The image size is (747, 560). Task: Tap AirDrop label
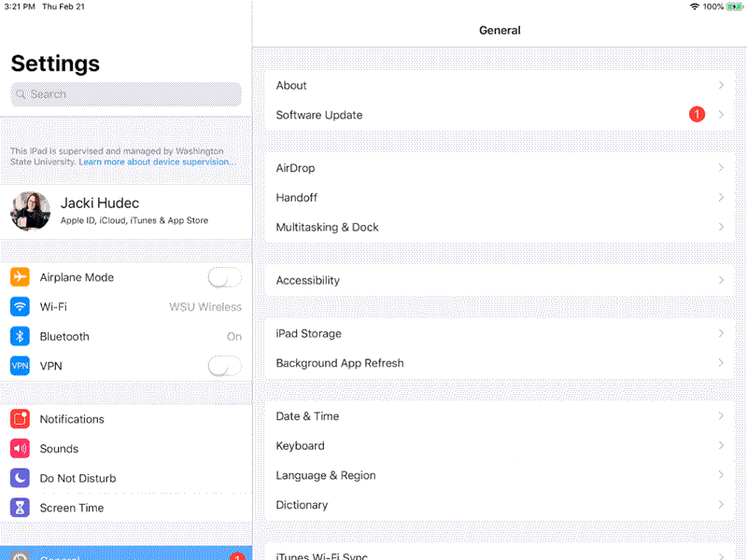click(295, 168)
